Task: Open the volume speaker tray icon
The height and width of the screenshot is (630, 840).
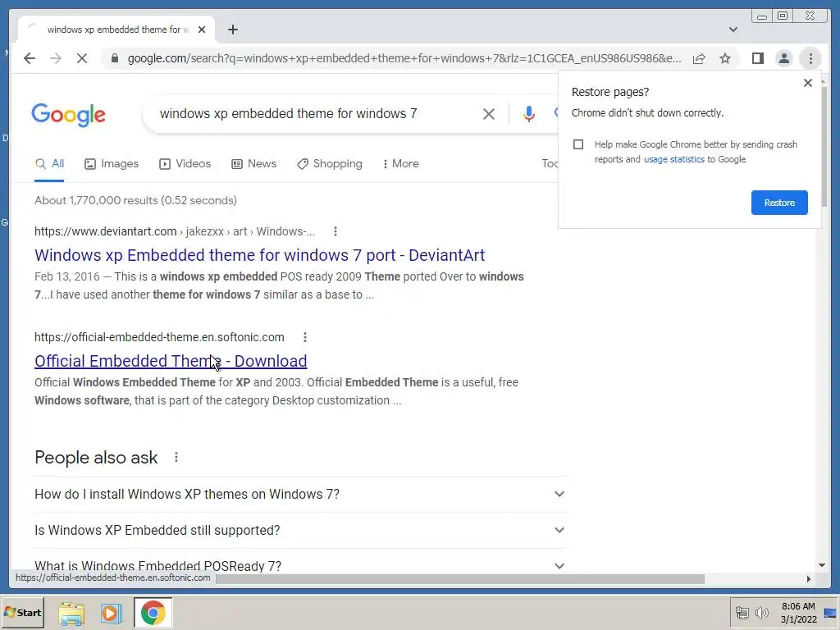Action: click(x=761, y=612)
